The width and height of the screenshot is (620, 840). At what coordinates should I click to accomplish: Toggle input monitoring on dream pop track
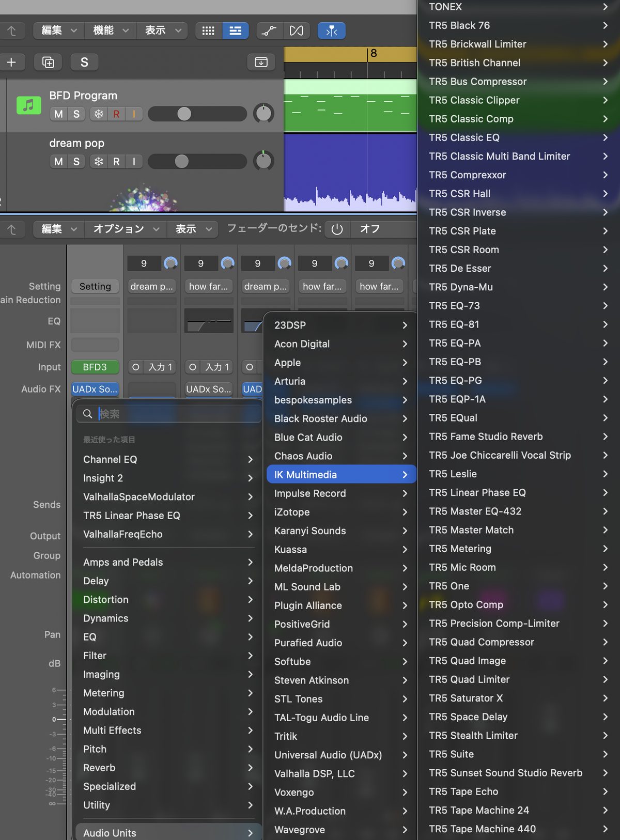pyautogui.click(x=134, y=162)
